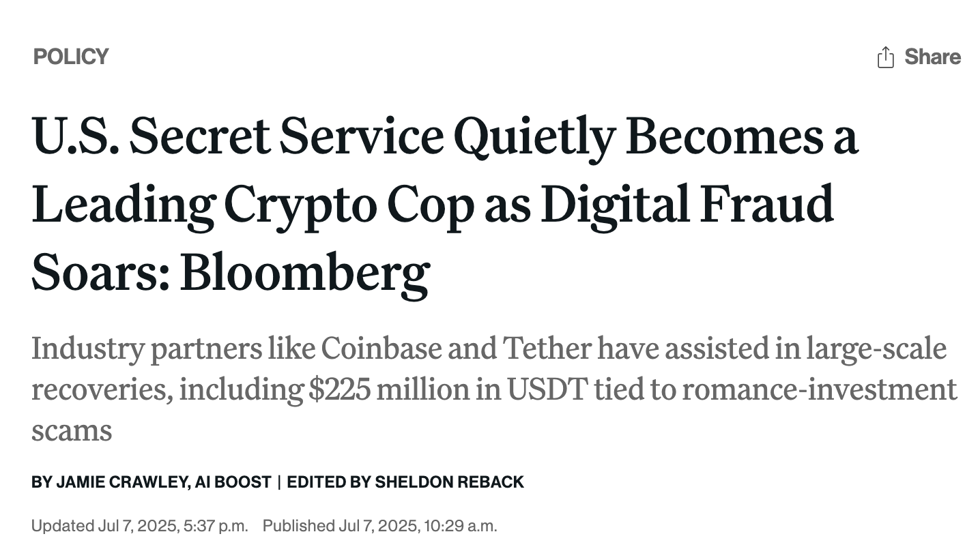Click "Digital Fraud" in the headline

[687, 203]
